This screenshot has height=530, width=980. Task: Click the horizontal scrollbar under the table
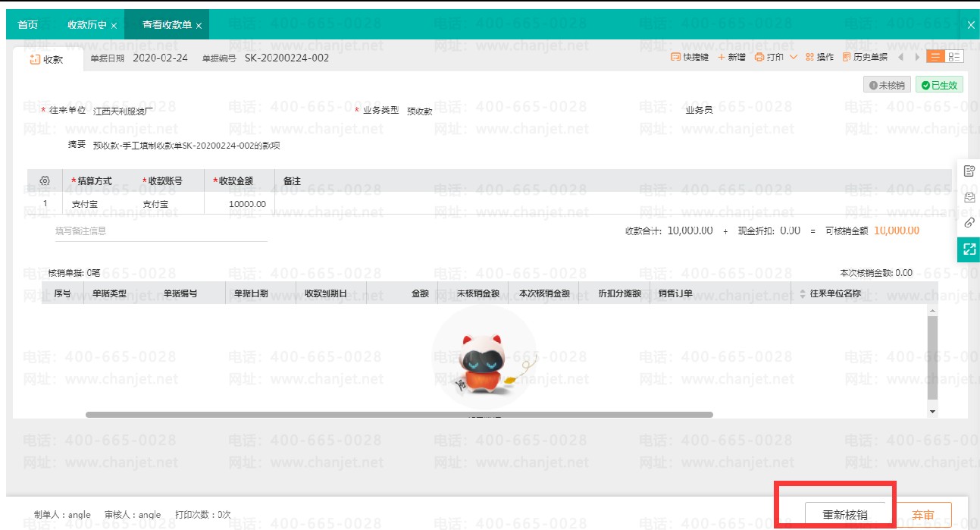399,415
